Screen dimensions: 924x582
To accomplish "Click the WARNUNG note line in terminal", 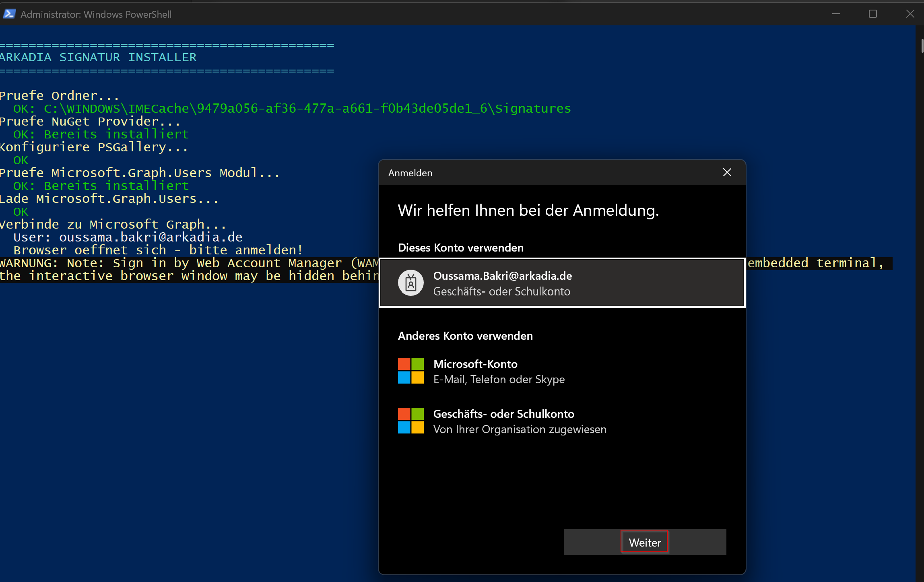I will point(189,270).
